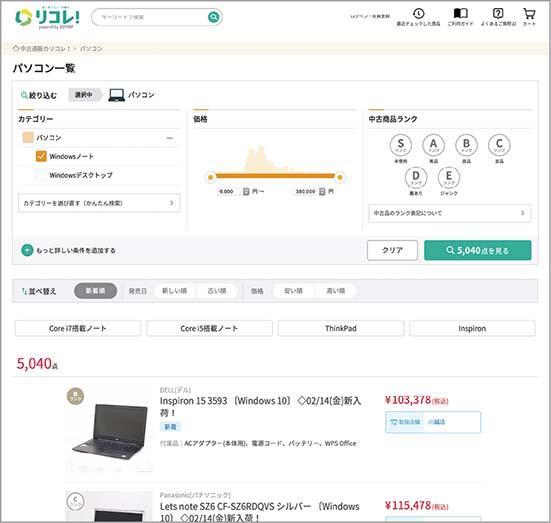Click the search magnifier icon in header
The image size is (551, 523).
tap(213, 17)
